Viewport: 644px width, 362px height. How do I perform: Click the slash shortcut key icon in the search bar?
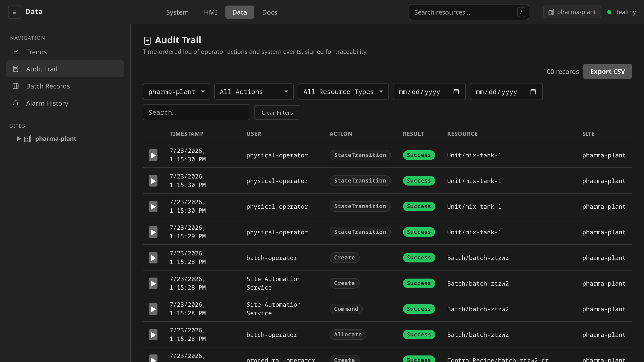[521, 12]
